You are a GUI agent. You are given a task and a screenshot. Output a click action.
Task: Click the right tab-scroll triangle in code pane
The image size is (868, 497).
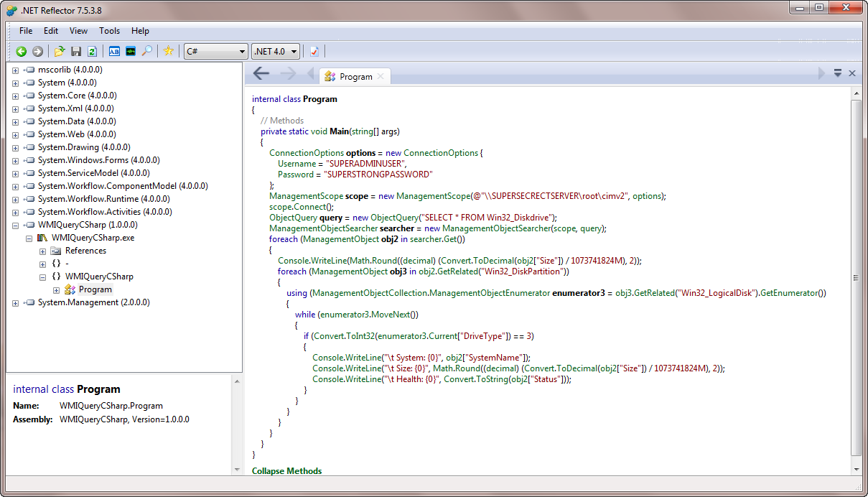coord(822,73)
